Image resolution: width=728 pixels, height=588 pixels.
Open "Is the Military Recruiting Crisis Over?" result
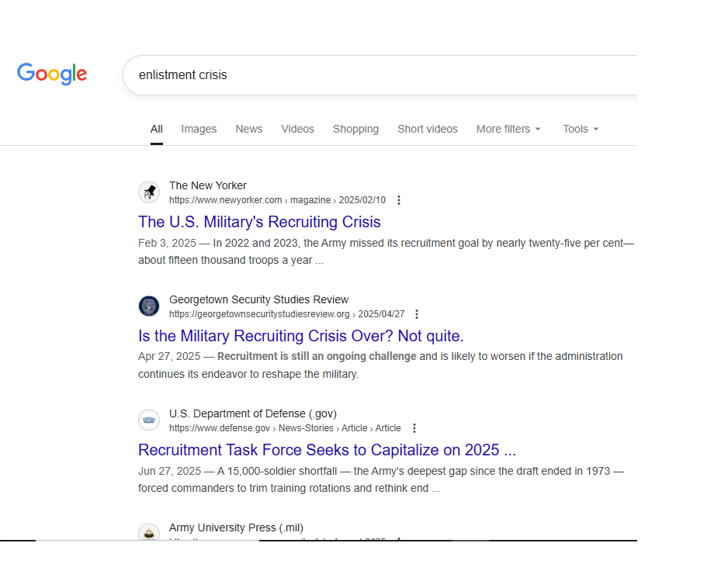[300, 336]
